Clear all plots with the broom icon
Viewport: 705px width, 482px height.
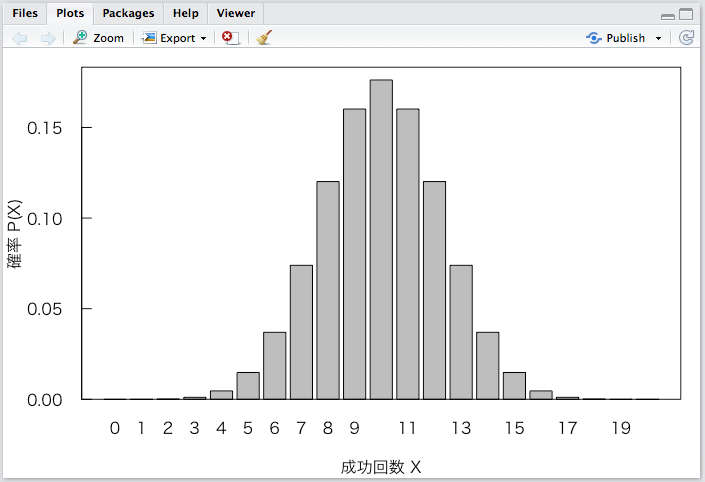click(x=264, y=38)
